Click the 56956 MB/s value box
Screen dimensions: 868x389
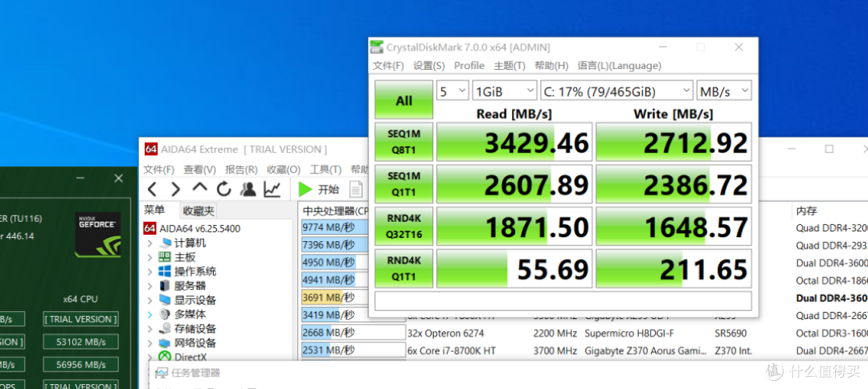coord(81,365)
